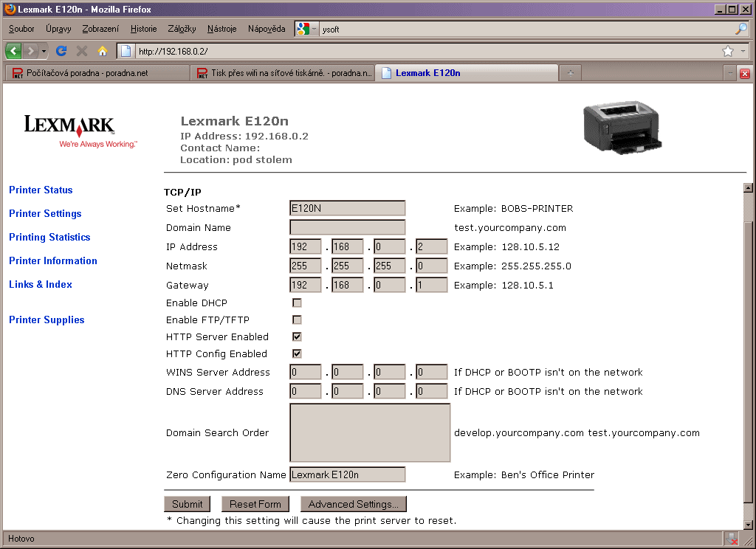Open the Záložky menu
The height and width of the screenshot is (549, 756).
[182, 29]
